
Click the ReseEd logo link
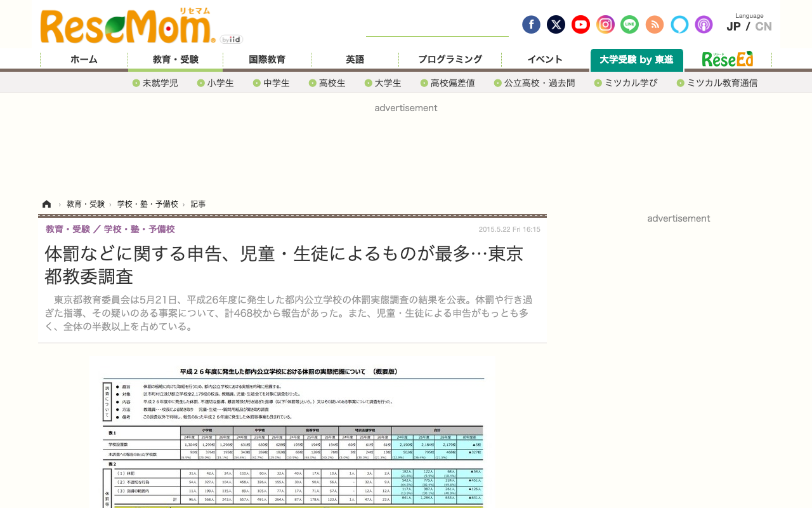click(728, 59)
